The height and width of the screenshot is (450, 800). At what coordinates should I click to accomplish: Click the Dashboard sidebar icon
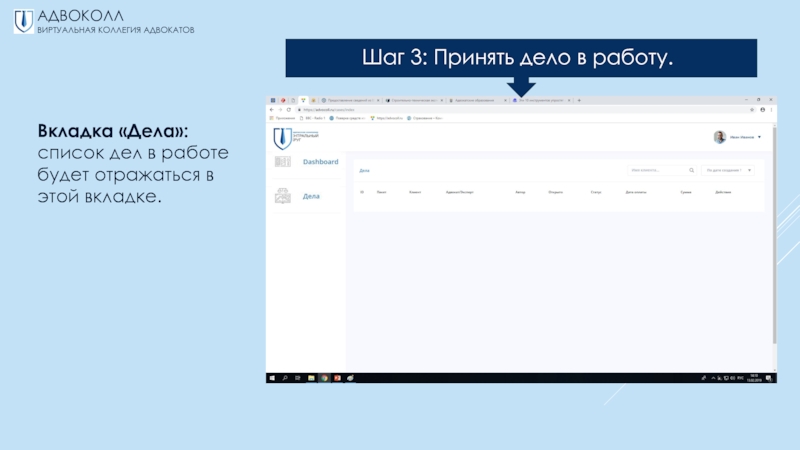pyautogui.click(x=282, y=162)
